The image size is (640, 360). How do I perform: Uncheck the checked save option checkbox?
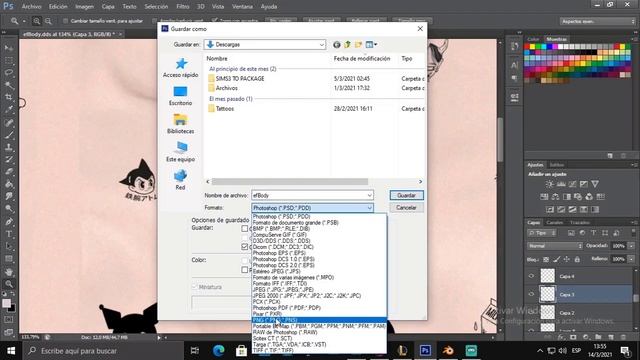coord(244,247)
